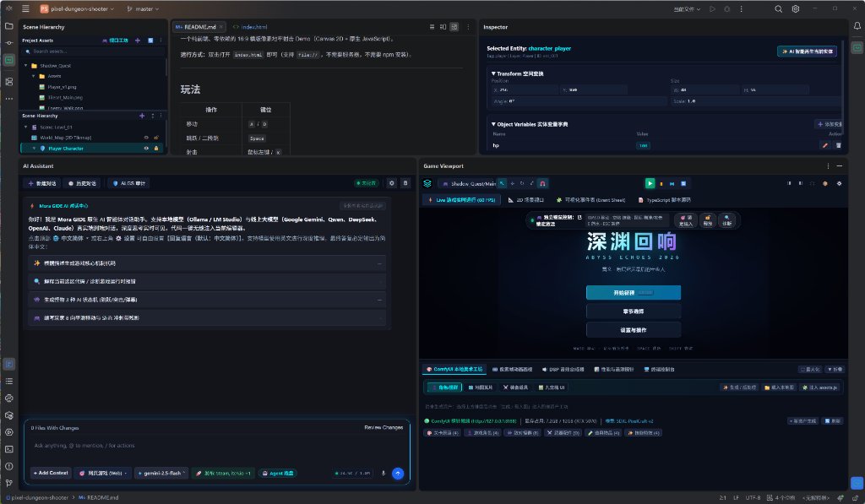The image size is (865, 504).
Task: Clear chat with AI Assistant trash icon
Action: click(405, 183)
